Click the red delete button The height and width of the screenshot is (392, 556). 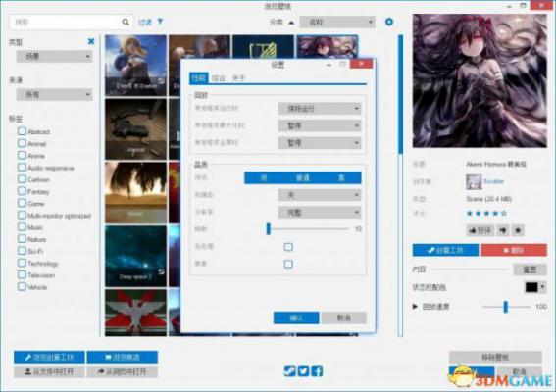tap(514, 250)
